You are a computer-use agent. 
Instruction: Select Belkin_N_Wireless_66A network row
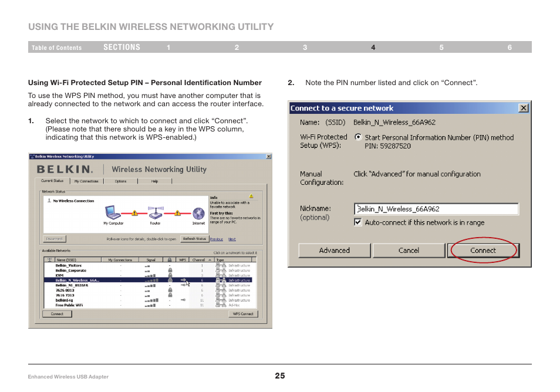pos(148,281)
